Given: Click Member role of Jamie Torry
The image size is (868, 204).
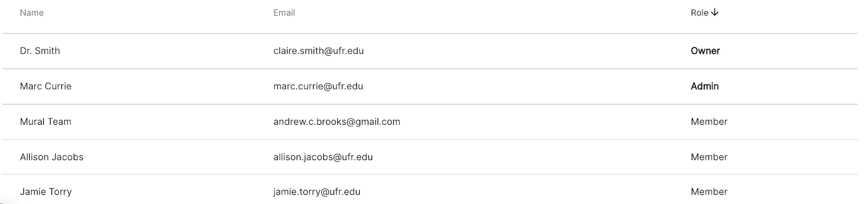Looking at the screenshot, I should pos(709,192).
